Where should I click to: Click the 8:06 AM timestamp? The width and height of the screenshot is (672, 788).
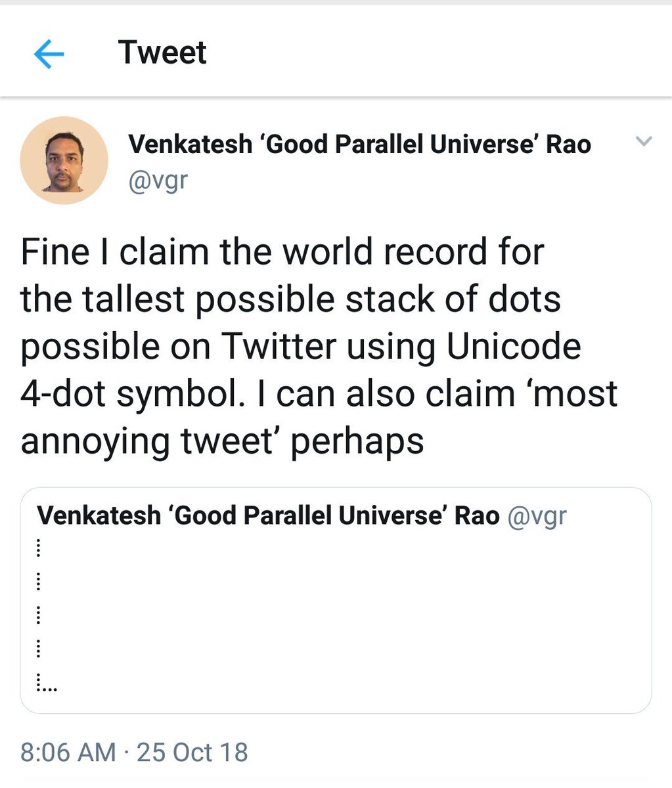(68, 752)
